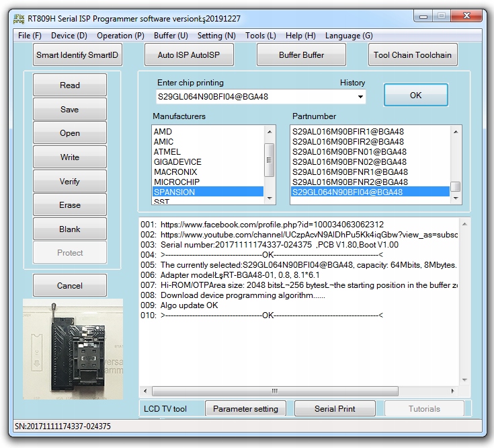Click Download device programming algorithm log line
Screen dimensions: 494x448
tap(233, 295)
